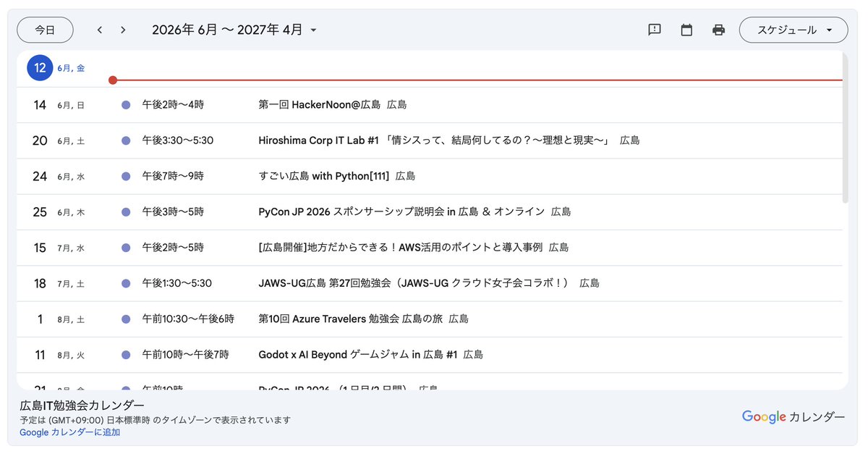
Task: Click the time 午後1:30〜5:30
Action: click(x=176, y=283)
